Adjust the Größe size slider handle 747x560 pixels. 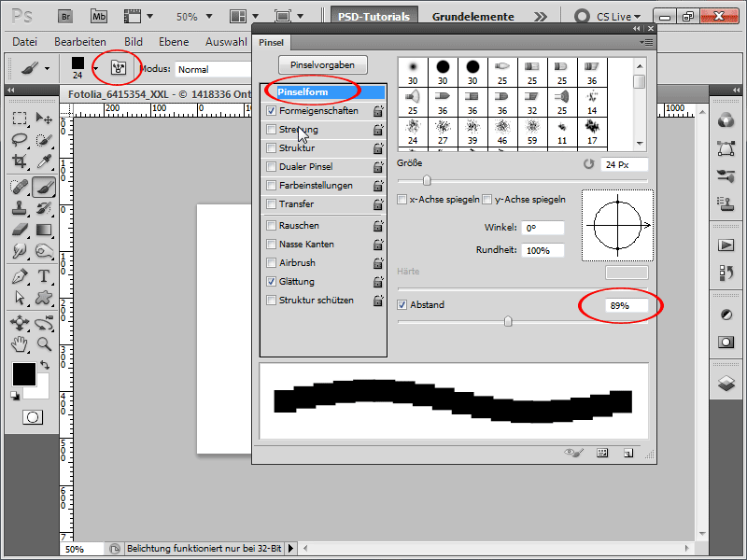coord(427,180)
